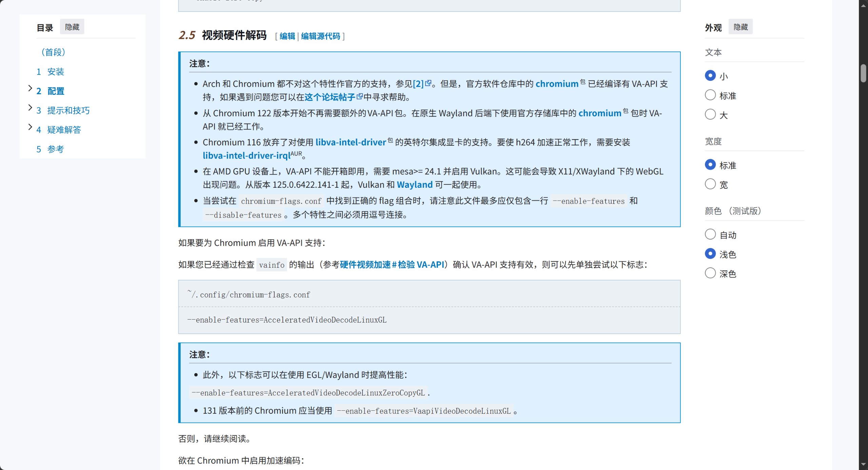Click package icon beside second chromium link
The width and height of the screenshot is (868, 470).
[x=626, y=111]
